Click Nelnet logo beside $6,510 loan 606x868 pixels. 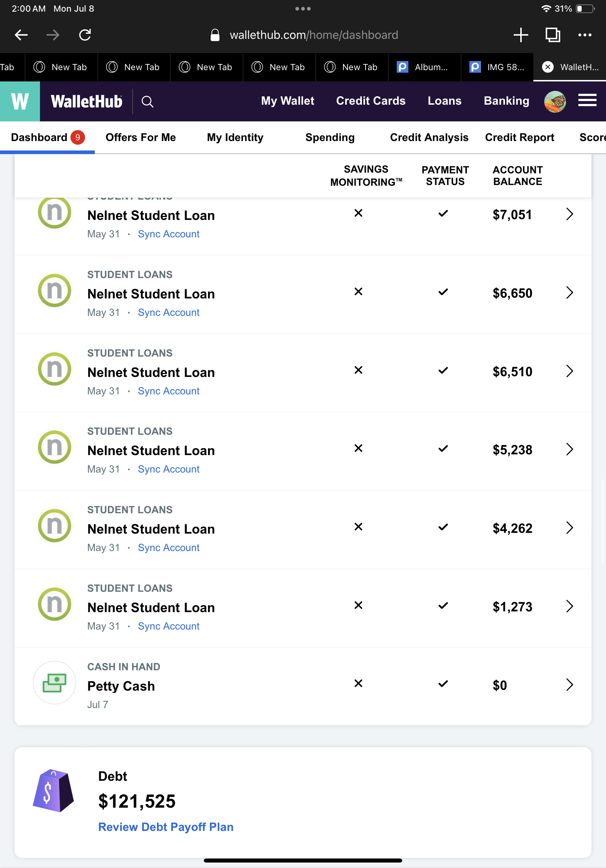tap(54, 369)
